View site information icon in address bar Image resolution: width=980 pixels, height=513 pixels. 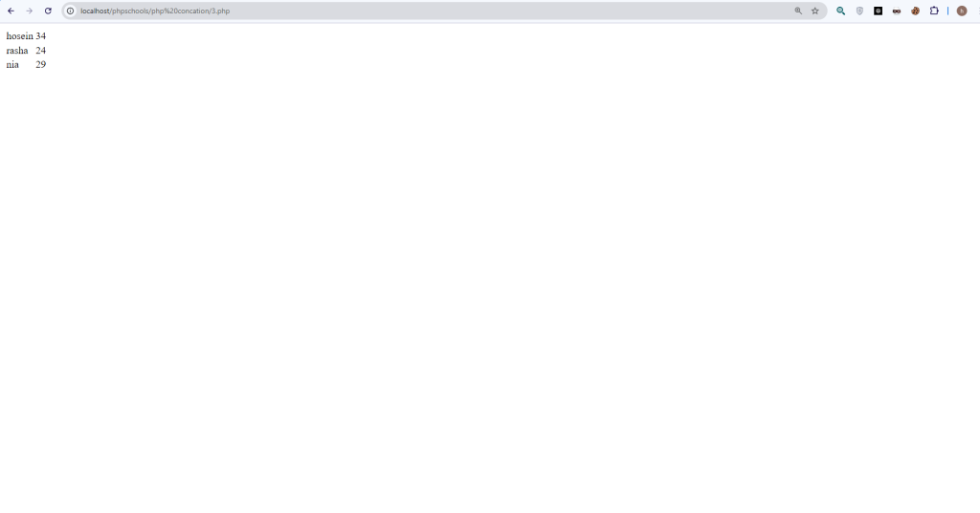click(71, 11)
